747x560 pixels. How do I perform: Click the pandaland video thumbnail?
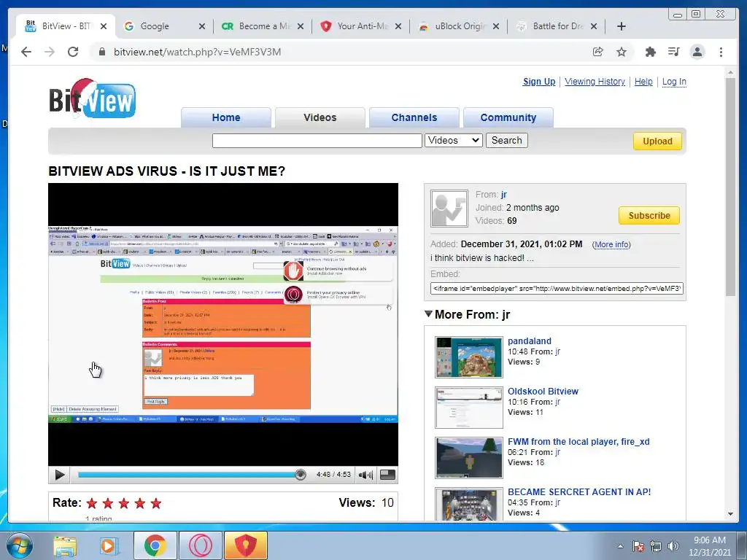coord(469,357)
